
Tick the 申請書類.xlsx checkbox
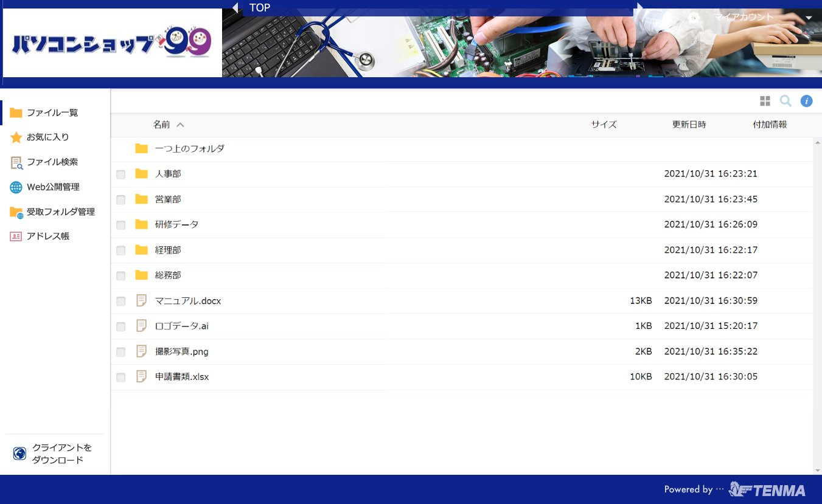(121, 378)
